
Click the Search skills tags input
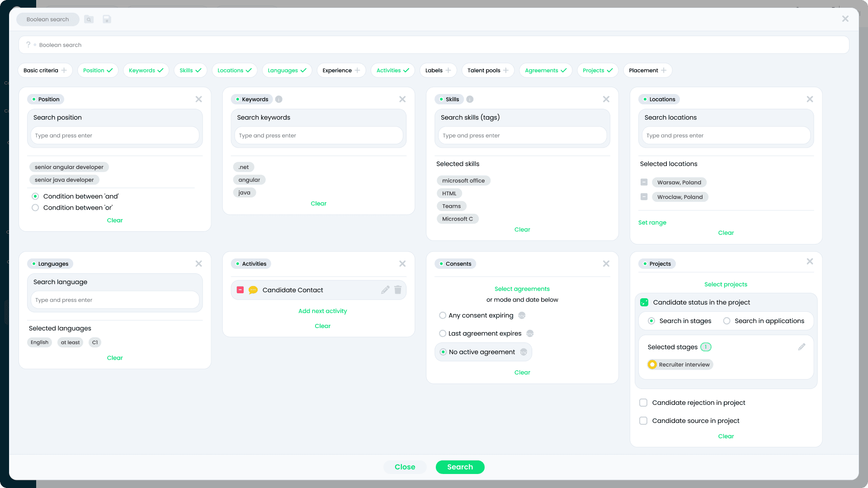tap(522, 136)
